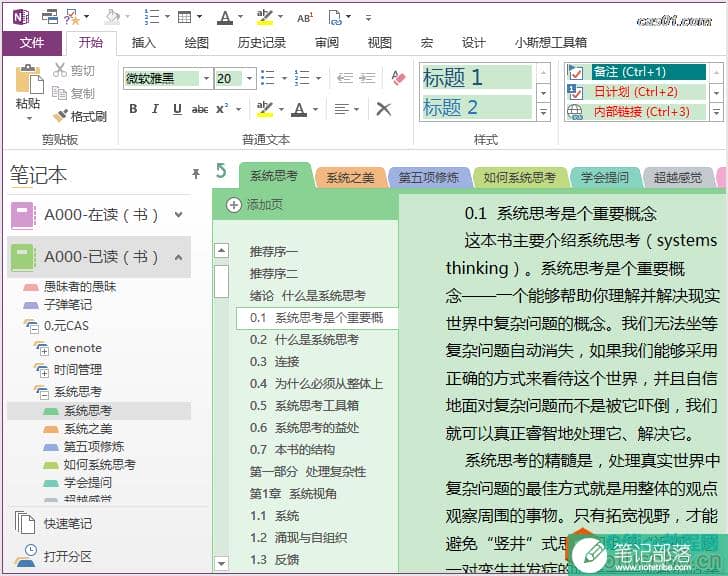Click quick access highlighter color
This screenshot has height=576, width=728.
coord(264,17)
